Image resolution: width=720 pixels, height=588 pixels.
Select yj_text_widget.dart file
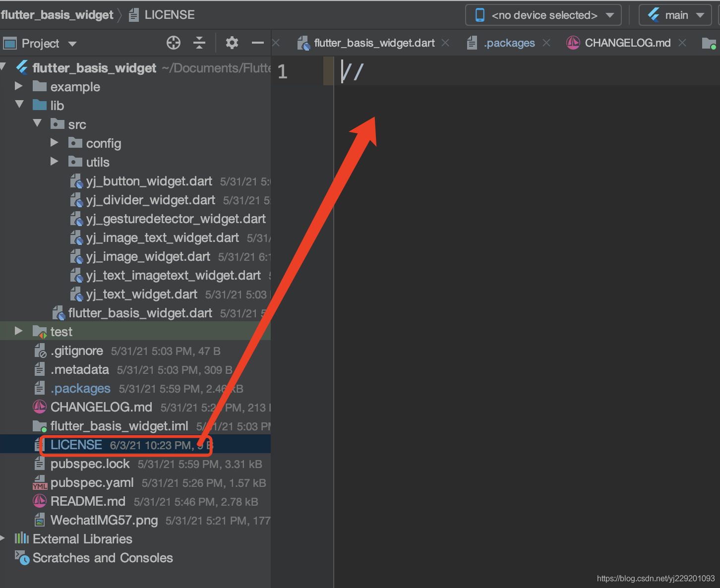142,294
